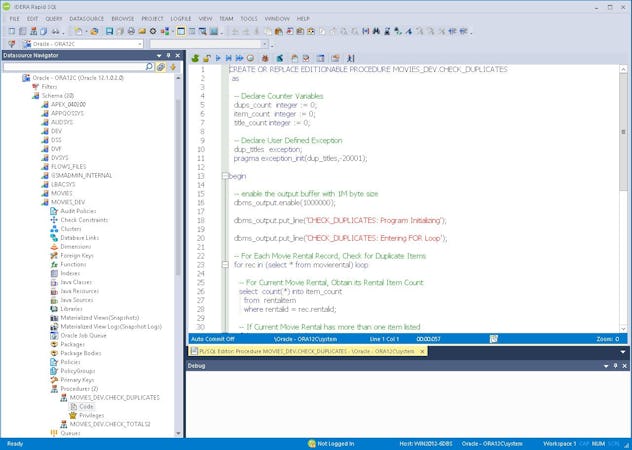Screen dimensions: 632x450
Task: Click the yellow folder icon next to printer
Action: pyautogui.click(x=142, y=31)
